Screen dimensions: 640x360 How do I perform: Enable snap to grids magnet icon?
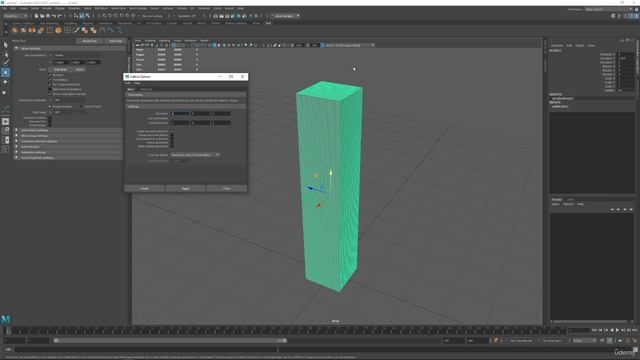tap(104, 16)
